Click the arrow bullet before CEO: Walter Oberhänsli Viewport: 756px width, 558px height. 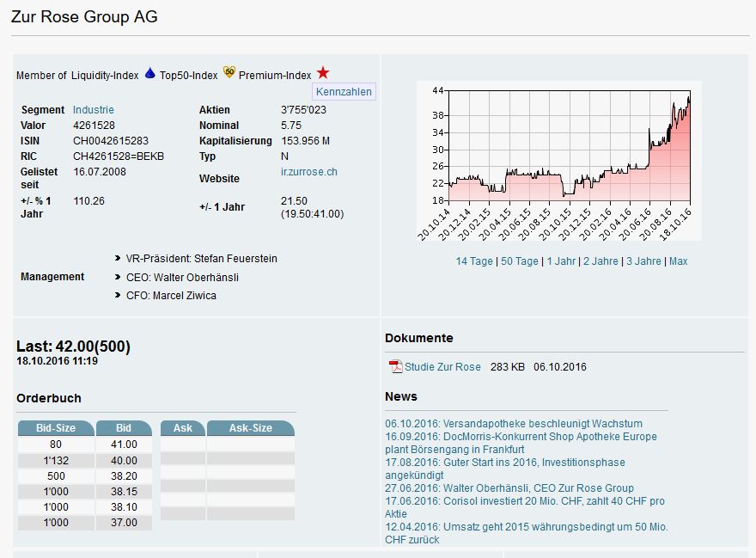click(x=118, y=277)
